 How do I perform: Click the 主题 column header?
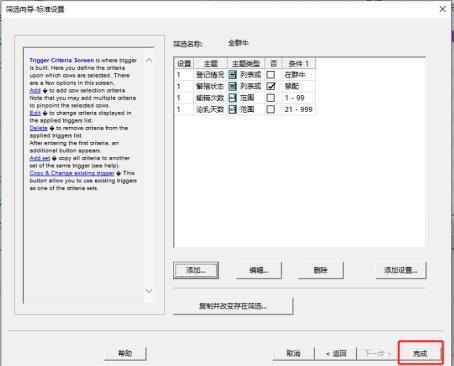pos(211,63)
